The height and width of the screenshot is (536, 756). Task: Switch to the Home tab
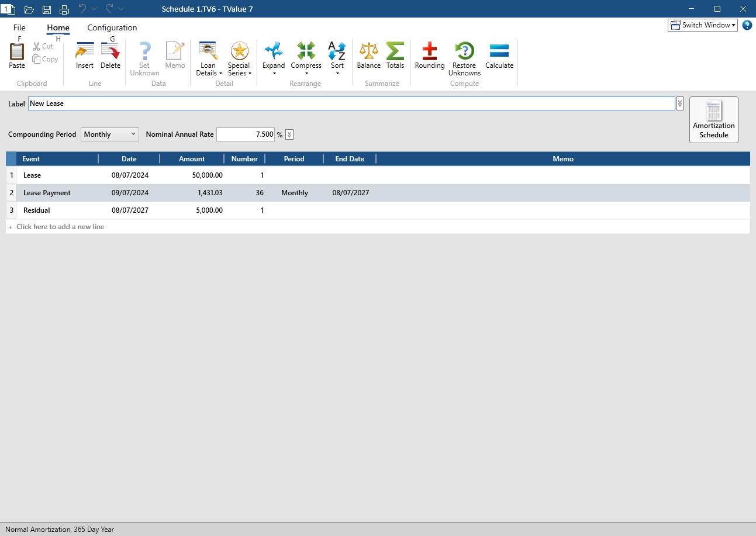[x=58, y=27]
